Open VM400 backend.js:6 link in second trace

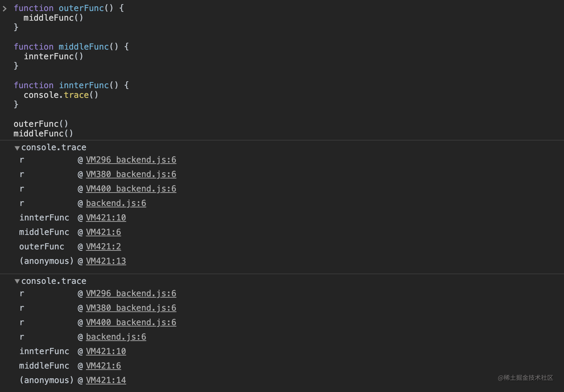pos(131,322)
